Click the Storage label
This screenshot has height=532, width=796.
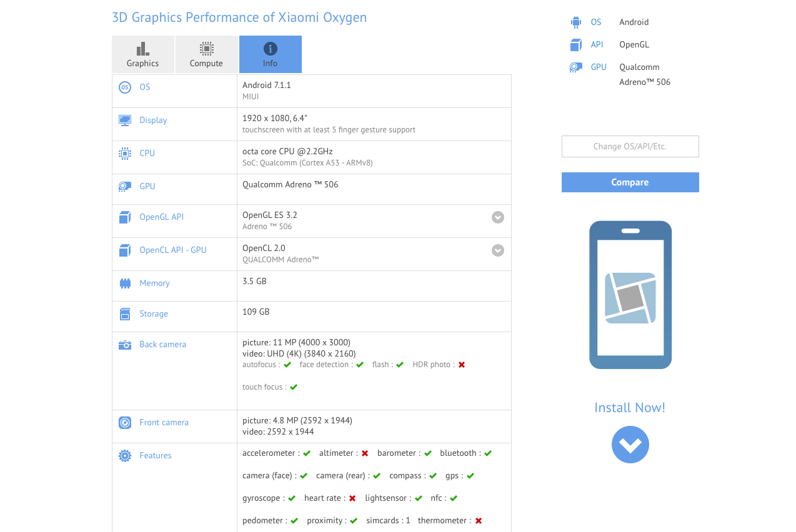154,314
